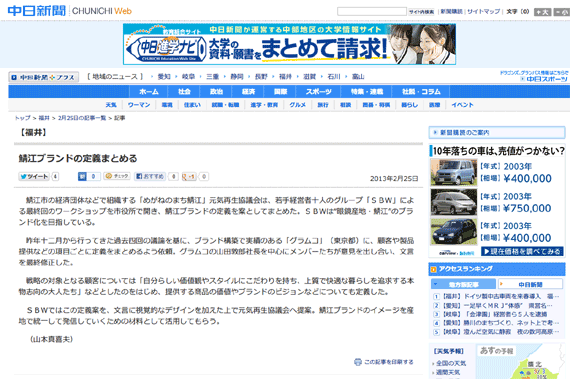570x379 pixels.
Task: Open グルメ in the sub navigation
Action: point(297,105)
